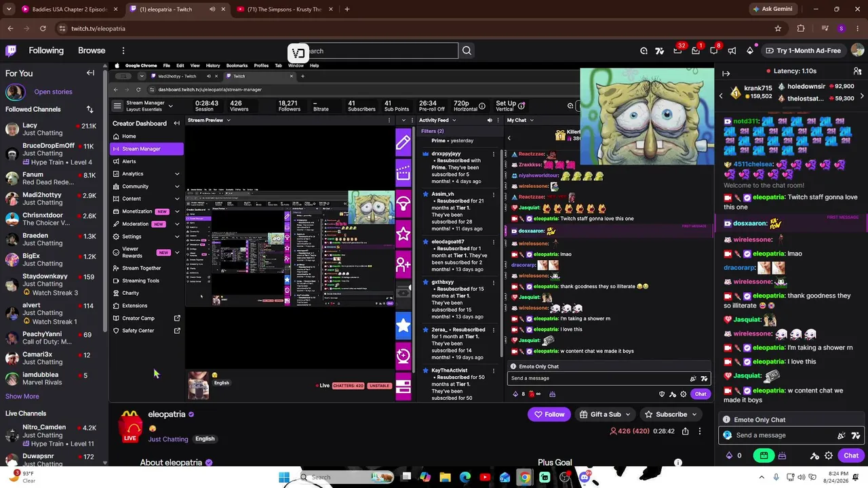
Task: Open Prime loot with the 32 badge
Action: tap(677, 51)
